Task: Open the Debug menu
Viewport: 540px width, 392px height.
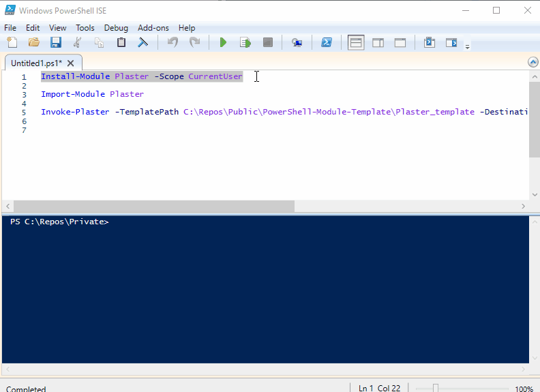Action: coord(116,28)
